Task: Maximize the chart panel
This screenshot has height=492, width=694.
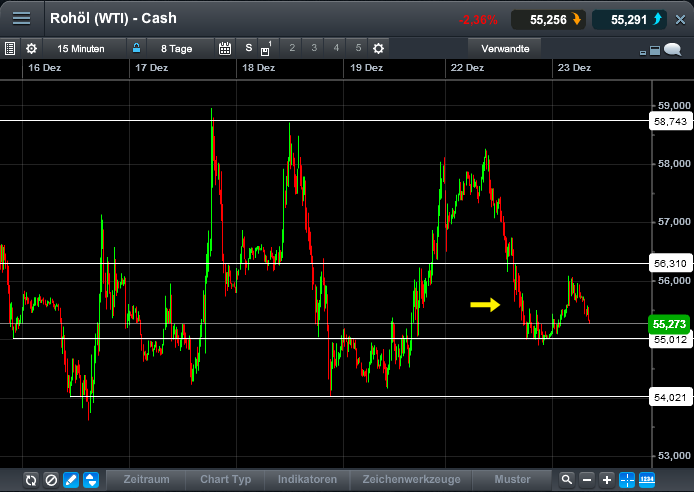Action: [655, 51]
